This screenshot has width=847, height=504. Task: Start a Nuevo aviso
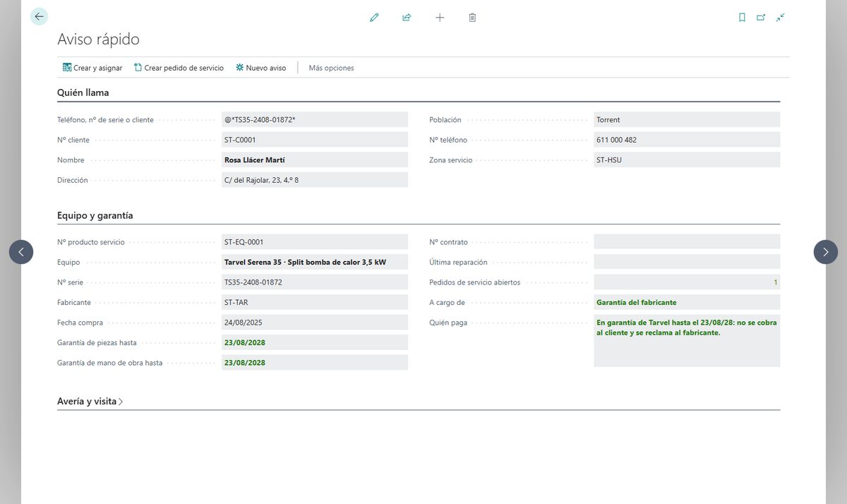(x=261, y=68)
